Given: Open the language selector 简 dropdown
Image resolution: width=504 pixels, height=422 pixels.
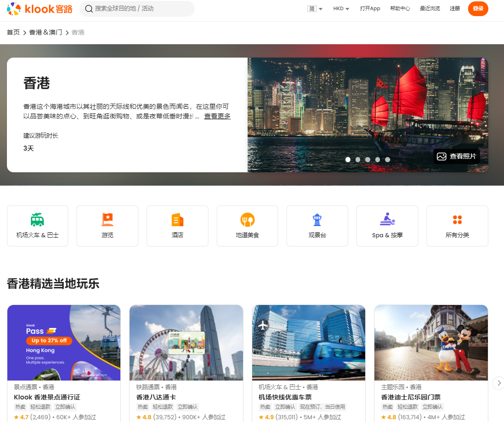Looking at the screenshot, I should coord(315,9).
